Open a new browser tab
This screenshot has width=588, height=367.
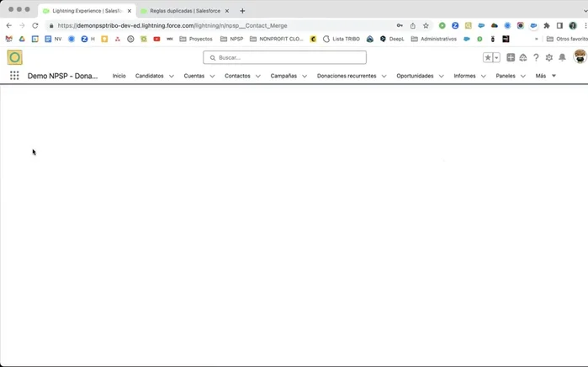242,11
